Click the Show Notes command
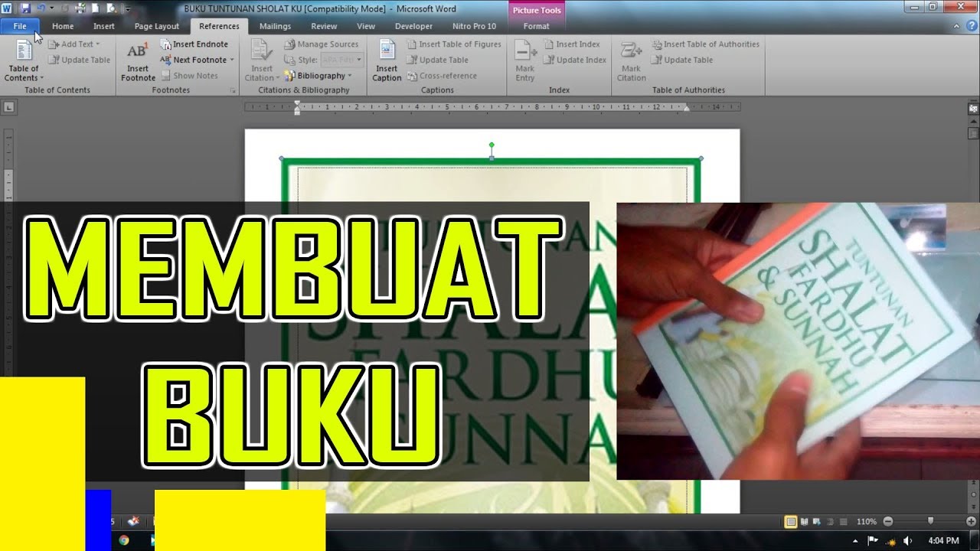The image size is (980, 551). click(189, 76)
